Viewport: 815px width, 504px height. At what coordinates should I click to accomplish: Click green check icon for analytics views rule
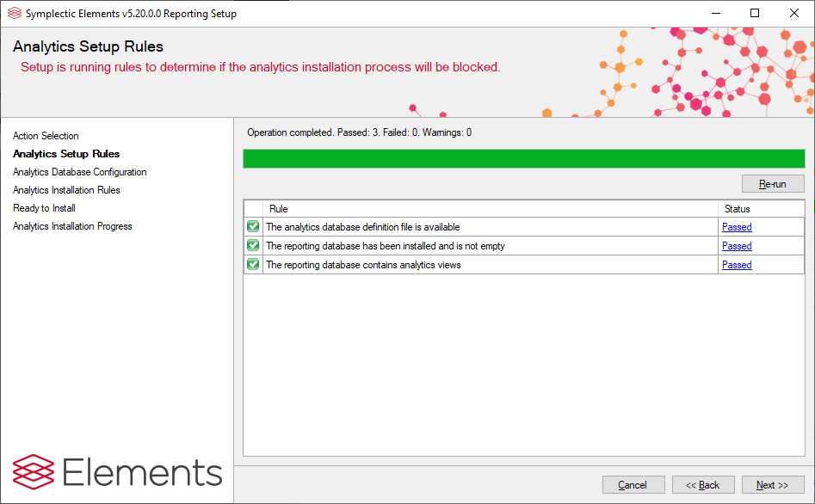253,264
